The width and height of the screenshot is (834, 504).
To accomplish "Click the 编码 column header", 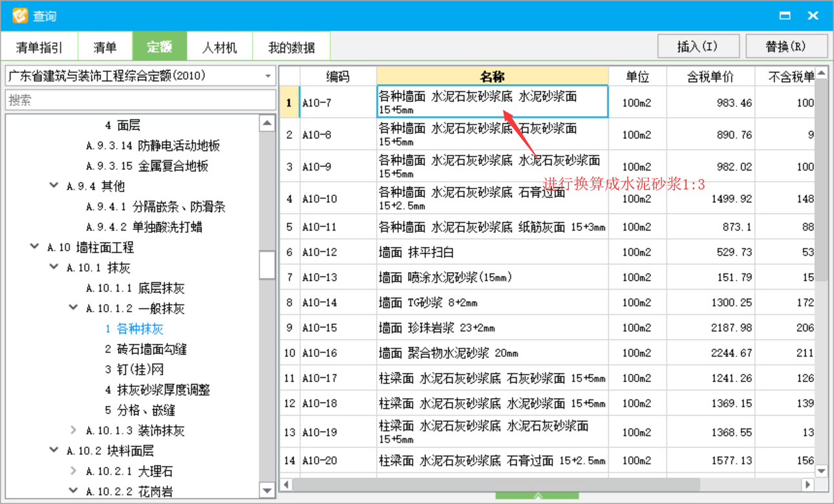I will [x=338, y=76].
